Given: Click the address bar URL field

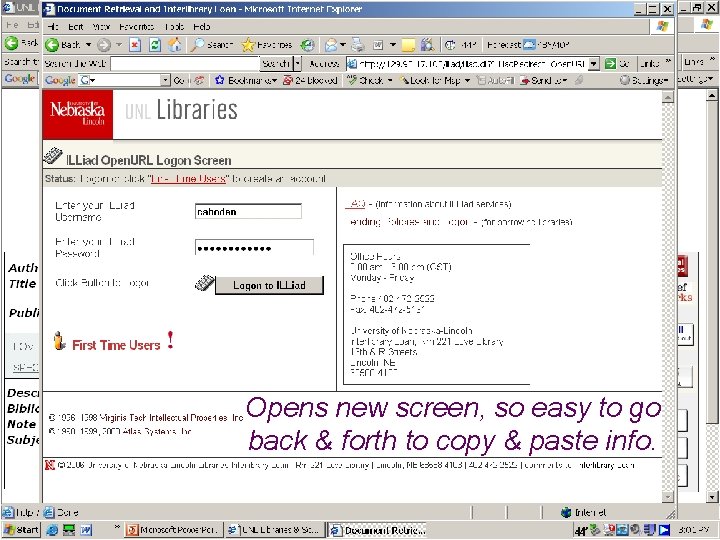Looking at the screenshot, I should click(467, 64).
